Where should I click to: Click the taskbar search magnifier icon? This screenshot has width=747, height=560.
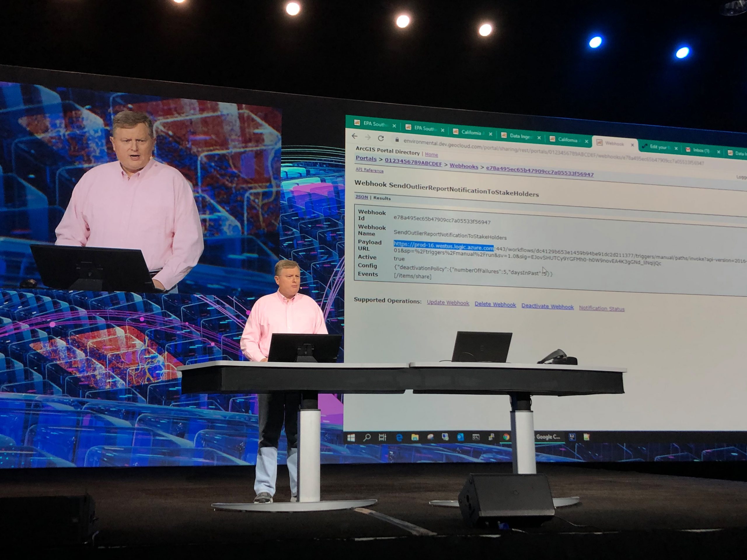(x=366, y=438)
